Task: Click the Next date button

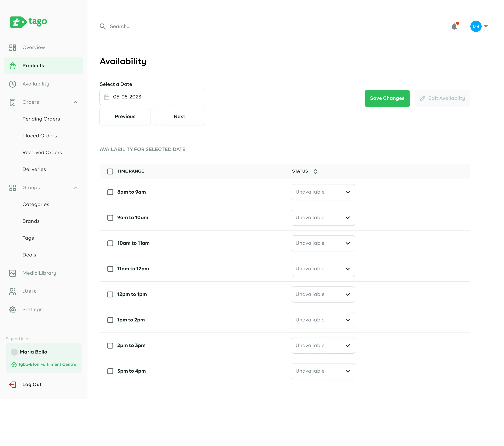Action: (x=179, y=116)
